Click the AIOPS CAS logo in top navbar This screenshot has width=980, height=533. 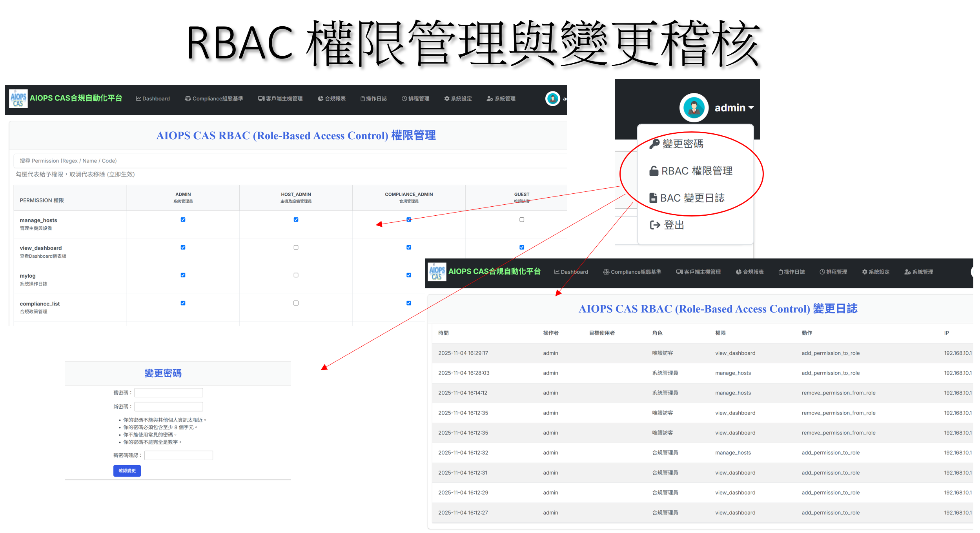(x=18, y=99)
